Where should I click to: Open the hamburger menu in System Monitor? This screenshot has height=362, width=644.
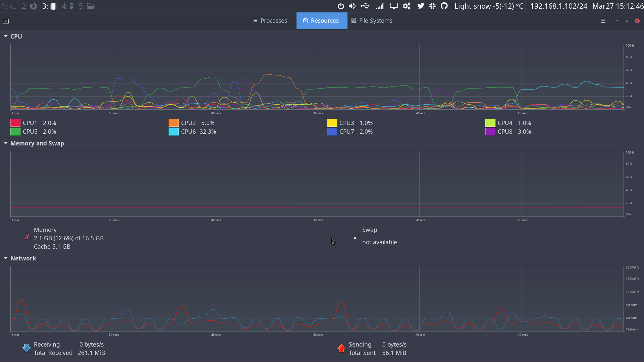603,20
